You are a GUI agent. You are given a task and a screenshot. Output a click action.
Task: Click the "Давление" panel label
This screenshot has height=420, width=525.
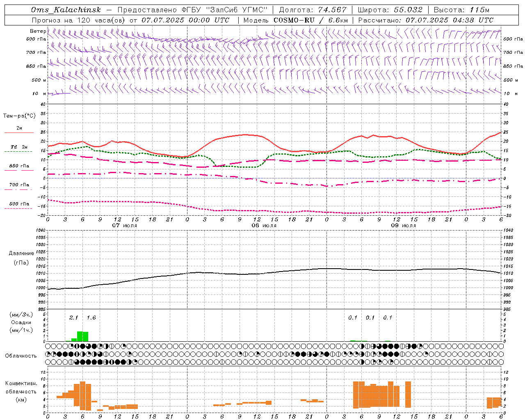[21, 253]
